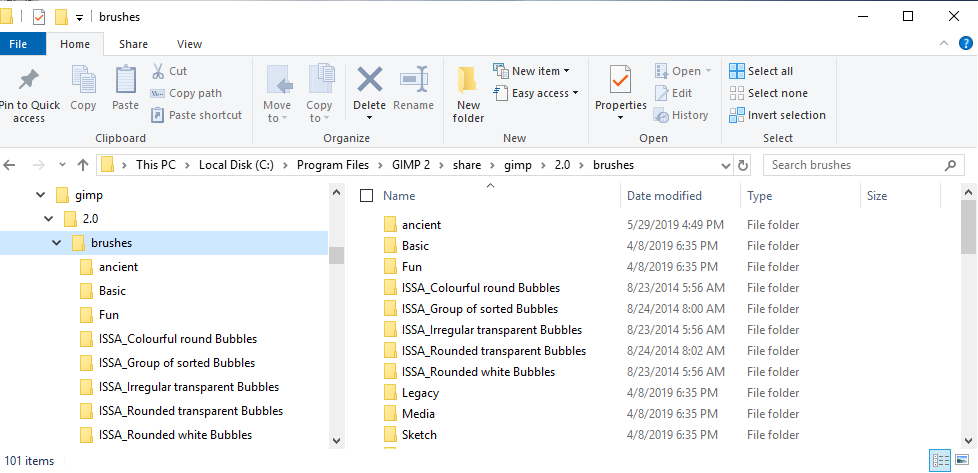Switch to the Home tab
Screen dimensions: 978x473
click(x=75, y=44)
